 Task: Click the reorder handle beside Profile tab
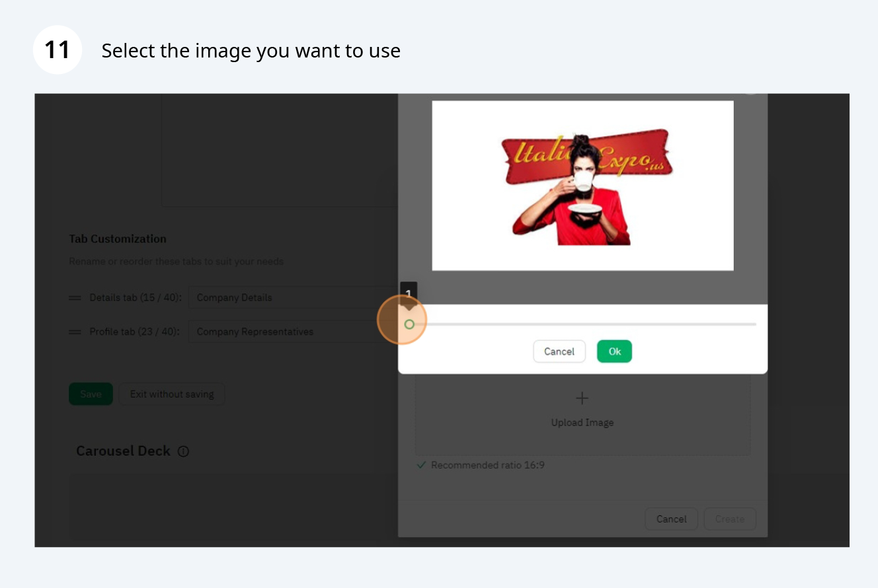click(x=75, y=332)
